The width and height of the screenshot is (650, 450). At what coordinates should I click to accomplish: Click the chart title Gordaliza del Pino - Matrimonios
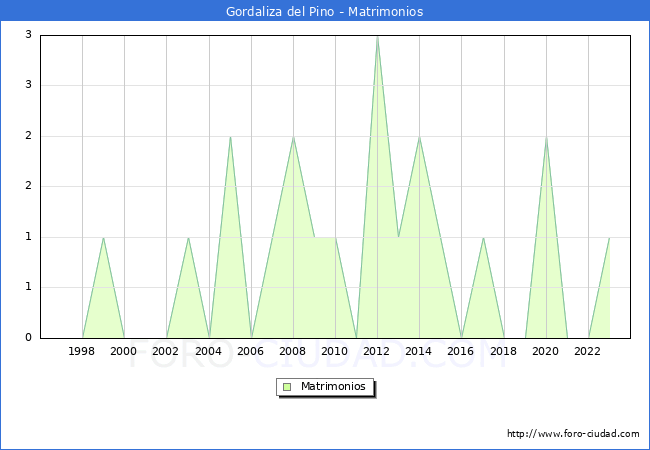pyautogui.click(x=325, y=12)
